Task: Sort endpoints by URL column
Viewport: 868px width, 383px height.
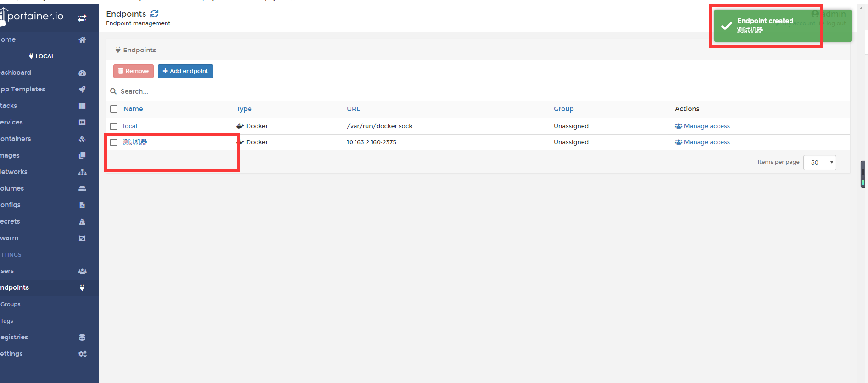Action: pyautogui.click(x=353, y=109)
